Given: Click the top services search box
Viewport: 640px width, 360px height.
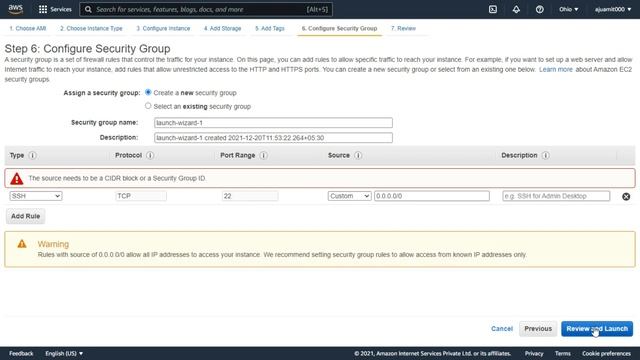Looking at the screenshot, I should 206,9.
